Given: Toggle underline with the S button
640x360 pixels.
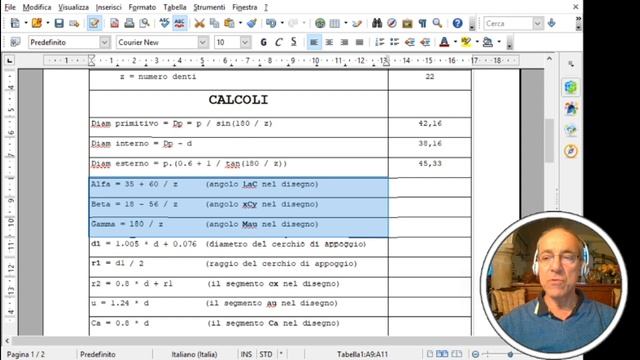Looking at the screenshot, I should click(x=293, y=42).
